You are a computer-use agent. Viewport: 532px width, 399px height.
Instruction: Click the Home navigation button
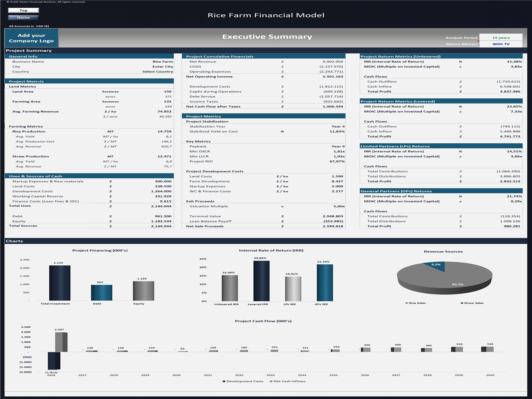tap(23, 18)
